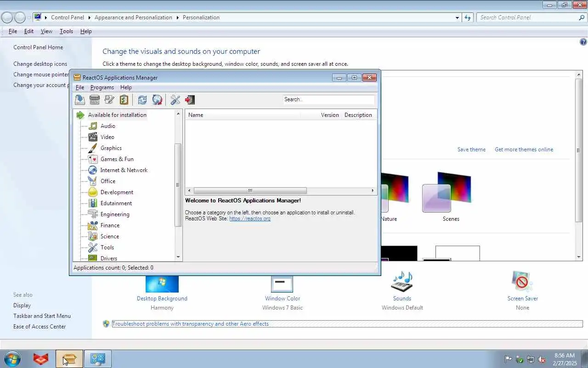Select the Finance category in the tree
Image resolution: width=588 pixels, height=368 pixels.
pos(110,225)
